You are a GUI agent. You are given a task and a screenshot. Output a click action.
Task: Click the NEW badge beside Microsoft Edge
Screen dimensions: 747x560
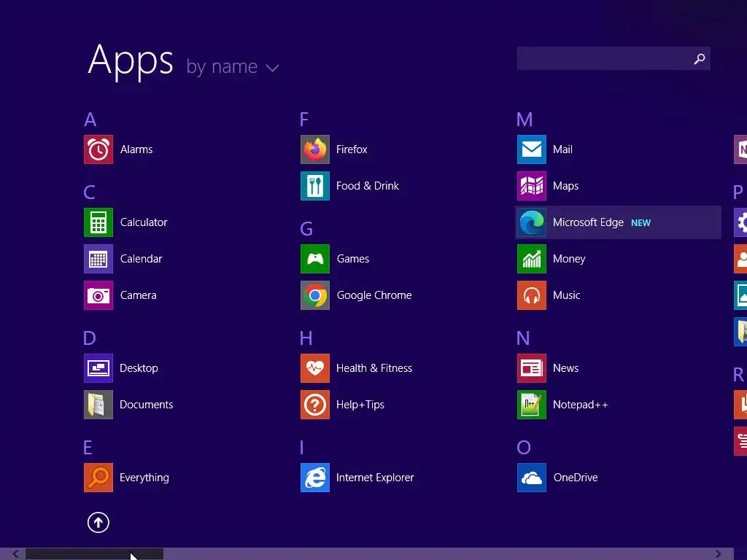640,223
